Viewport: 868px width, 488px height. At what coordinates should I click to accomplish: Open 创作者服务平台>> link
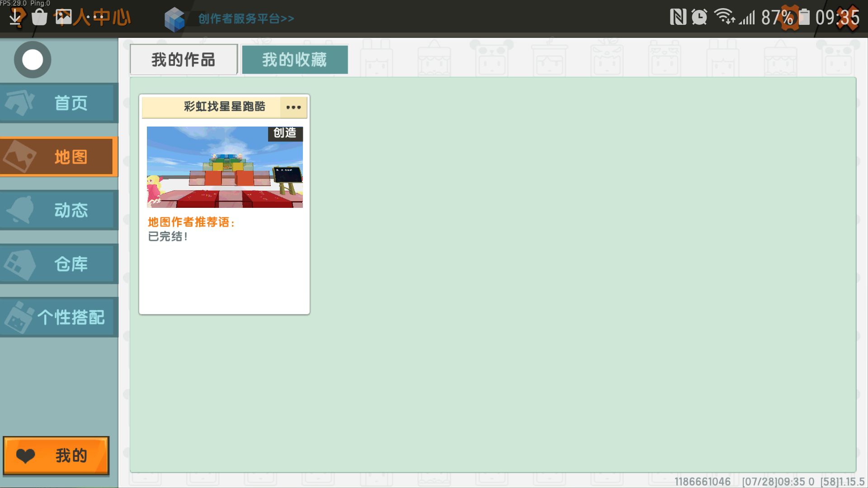point(246,19)
